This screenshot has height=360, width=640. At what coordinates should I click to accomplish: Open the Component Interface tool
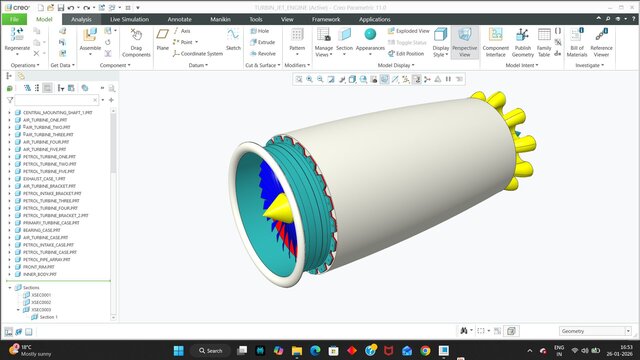(496, 42)
